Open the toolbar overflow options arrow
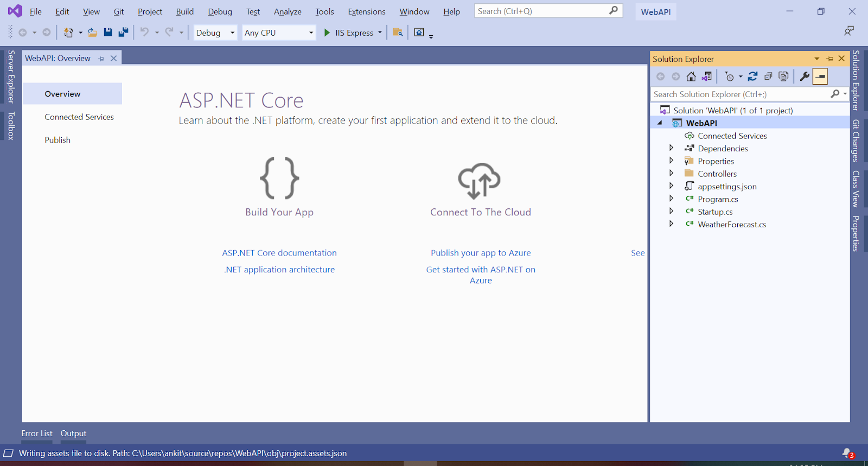 431,36
